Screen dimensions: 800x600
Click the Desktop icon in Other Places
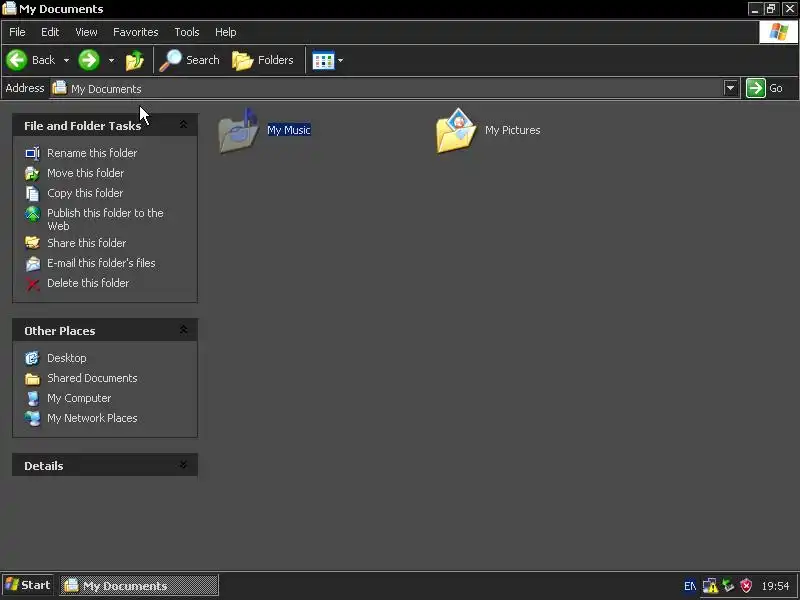click(x=32, y=358)
